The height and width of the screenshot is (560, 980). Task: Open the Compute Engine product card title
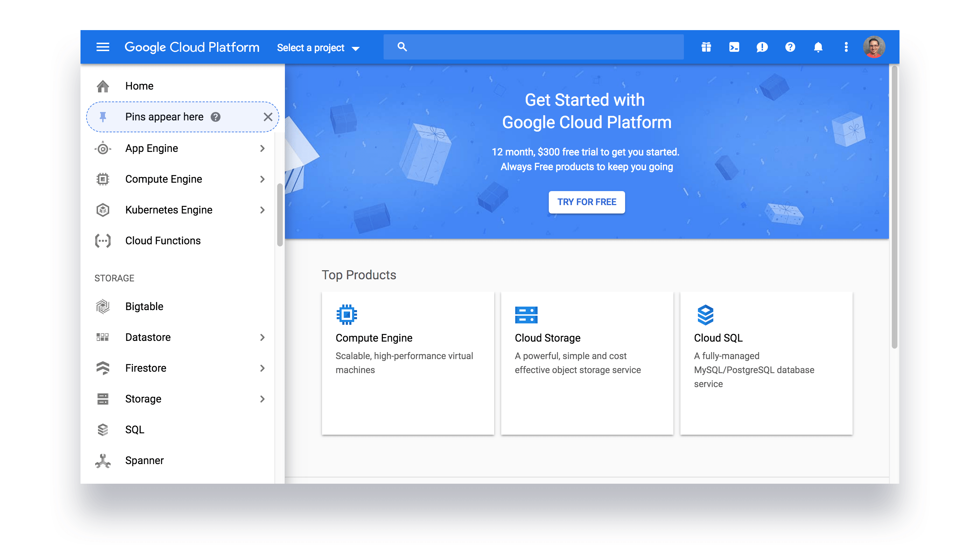pos(374,337)
